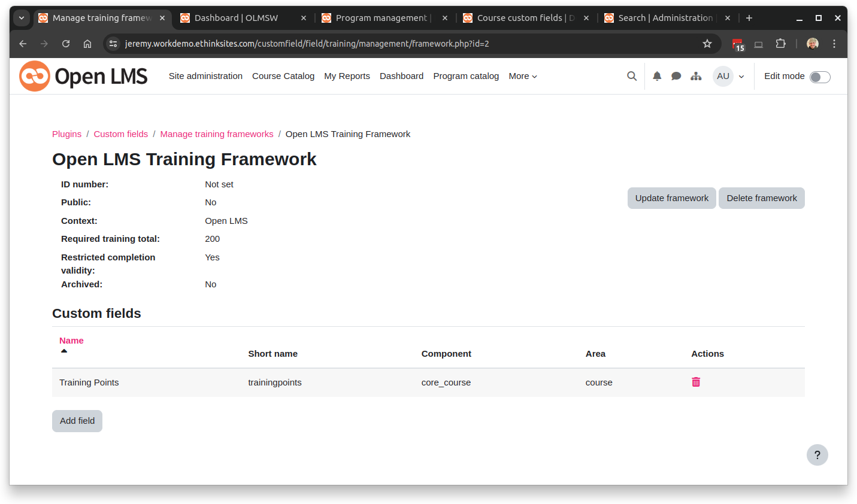Close the Program management tab
This screenshot has width=857, height=504.
click(445, 18)
